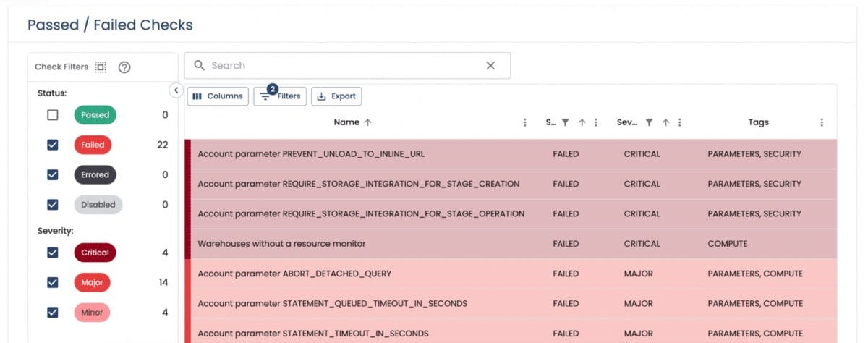Click FAILED status in PREVENT_UNLOAD_TO_INLINE_URL row
Image resolution: width=868 pixels, height=343 pixels.
pyautogui.click(x=566, y=154)
